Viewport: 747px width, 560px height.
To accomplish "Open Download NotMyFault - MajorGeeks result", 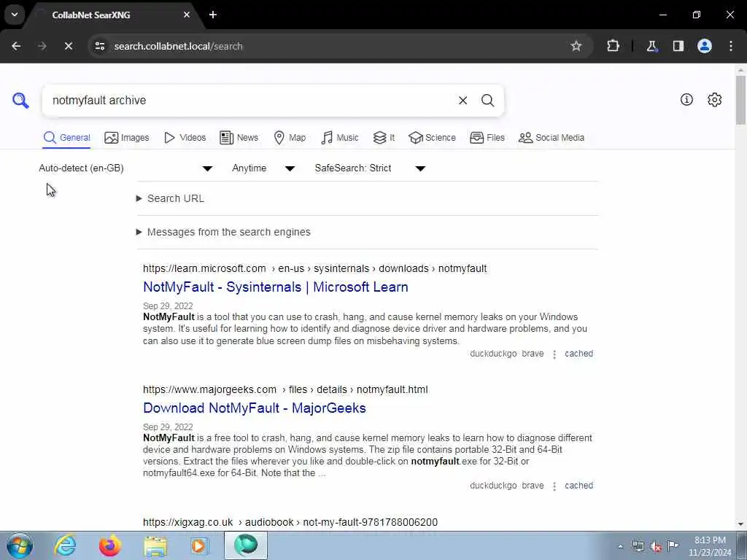I will (255, 408).
